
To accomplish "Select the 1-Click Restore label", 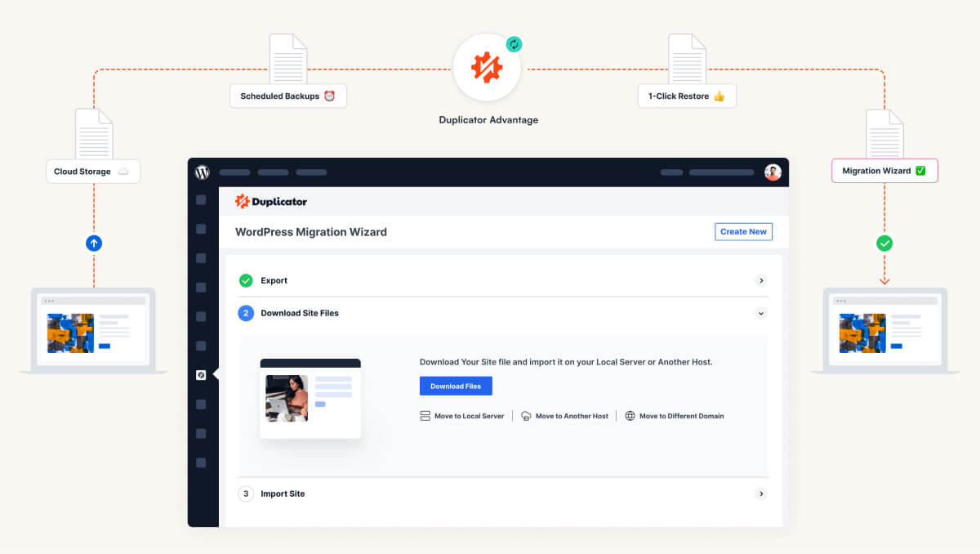I will 687,96.
